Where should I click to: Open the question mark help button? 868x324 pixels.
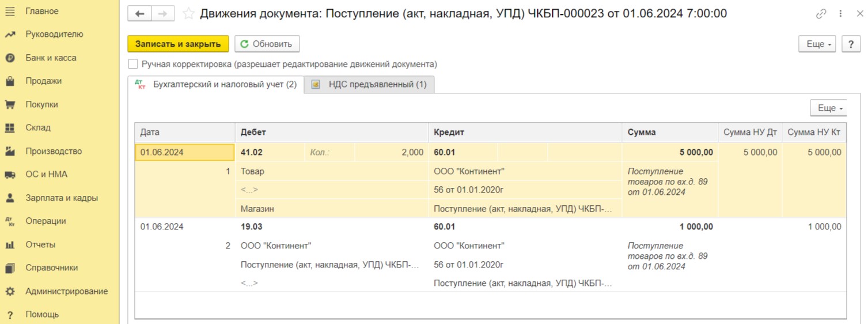coord(851,44)
